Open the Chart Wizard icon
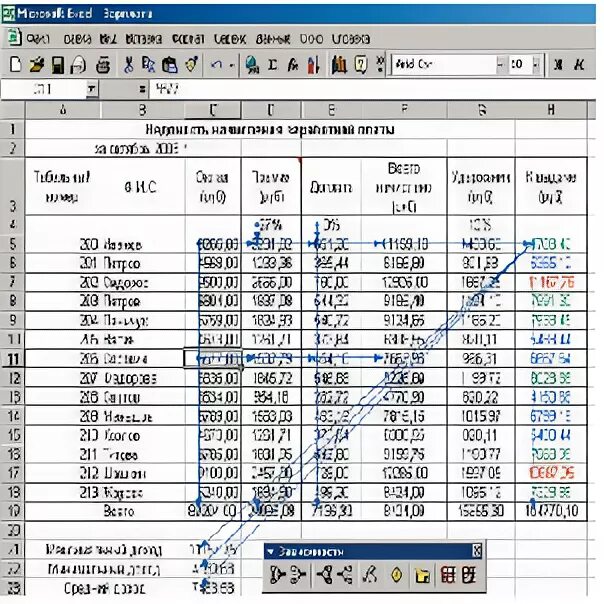This screenshot has width=604, height=604. click(339, 65)
